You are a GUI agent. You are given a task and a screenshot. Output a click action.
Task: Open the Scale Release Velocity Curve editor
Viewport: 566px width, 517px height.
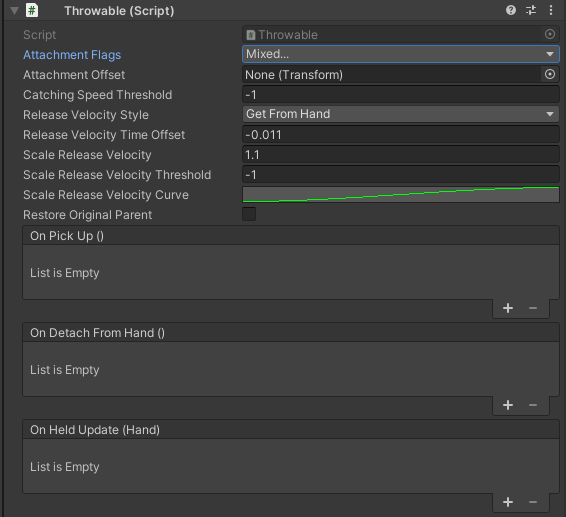pos(401,195)
